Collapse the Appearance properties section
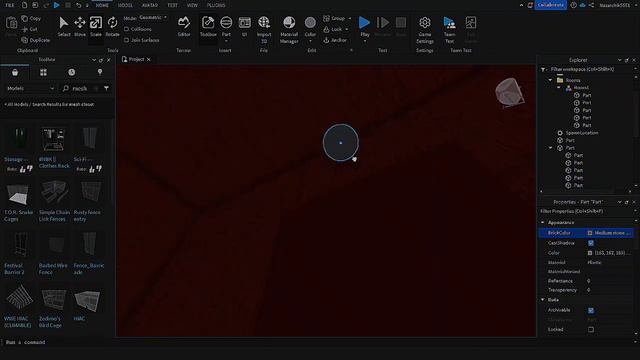Image resolution: width=640 pixels, height=360 pixels. coord(543,222)
